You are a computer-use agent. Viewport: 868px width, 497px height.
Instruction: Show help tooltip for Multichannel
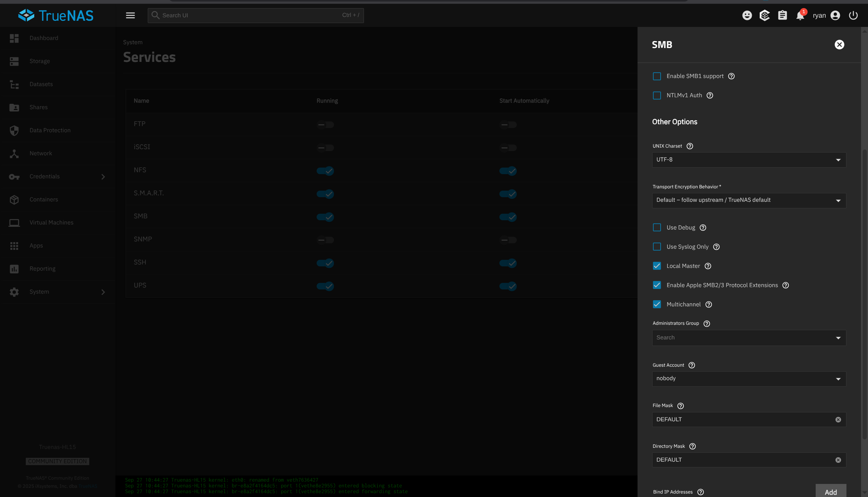[x=709, y=304]
